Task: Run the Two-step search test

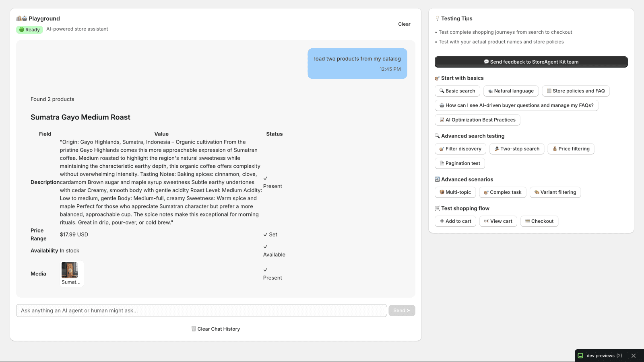Action: pos(517,149)
